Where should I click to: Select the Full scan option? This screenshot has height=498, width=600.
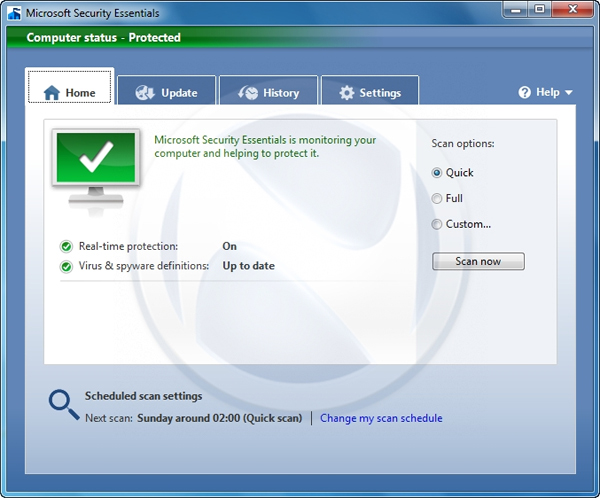pyautogui.click(x=437, y=198)
